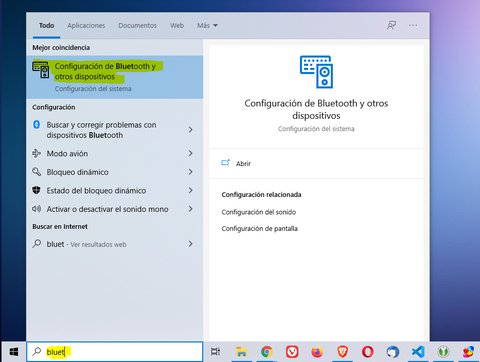Image resolution: width=480 pixels, height=362 pixels.
Task: Expand the sonido mono result chevron
Action: (190, 209)
